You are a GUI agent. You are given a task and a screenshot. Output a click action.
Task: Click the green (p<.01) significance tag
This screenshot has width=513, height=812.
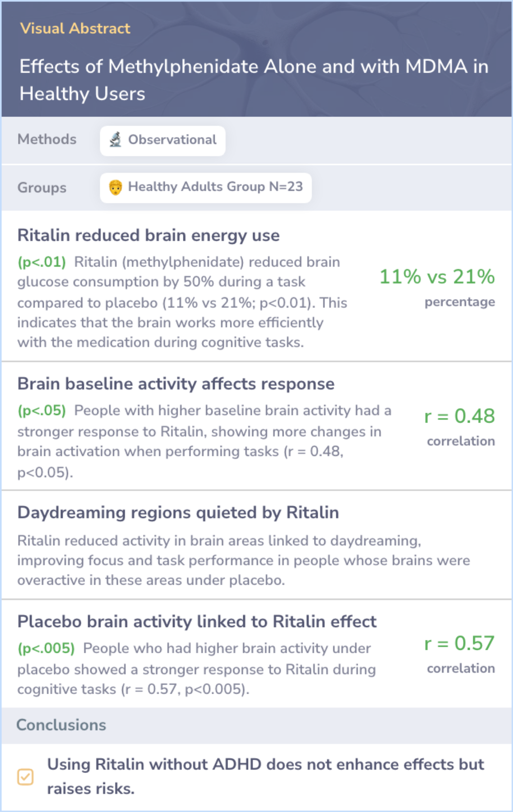tap(42, 262)
